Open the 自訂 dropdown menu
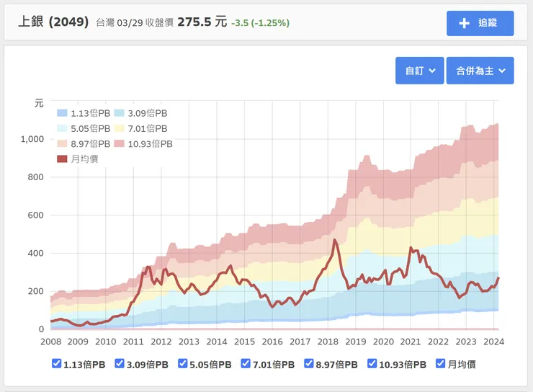Image resolution: width=533 pixels, height=392 pixels. coord(419,71)
